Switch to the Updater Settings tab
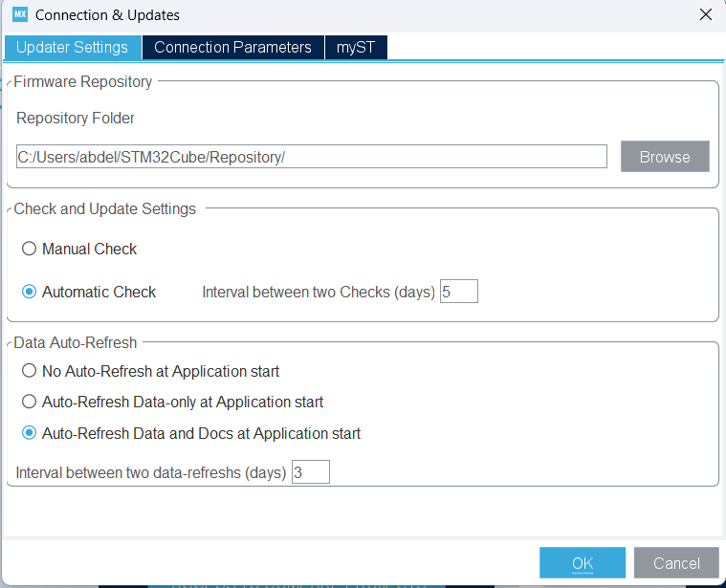 click(73, 47)
